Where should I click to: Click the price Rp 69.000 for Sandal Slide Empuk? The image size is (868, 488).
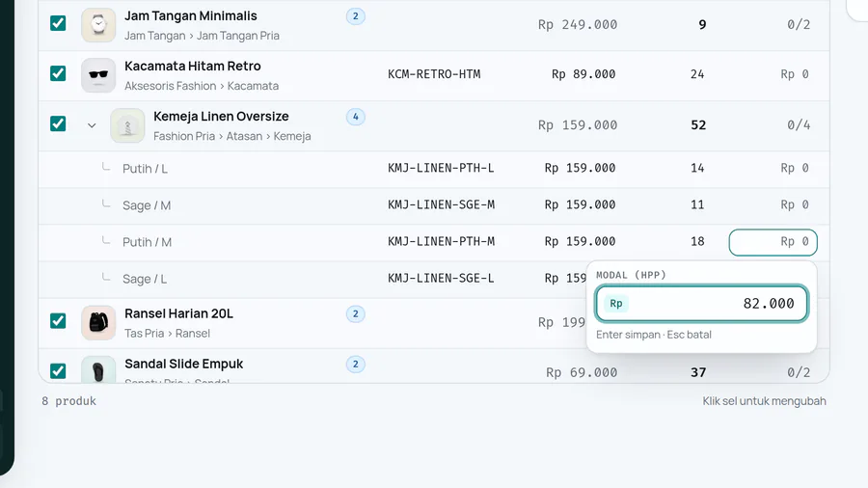point(582,372)
